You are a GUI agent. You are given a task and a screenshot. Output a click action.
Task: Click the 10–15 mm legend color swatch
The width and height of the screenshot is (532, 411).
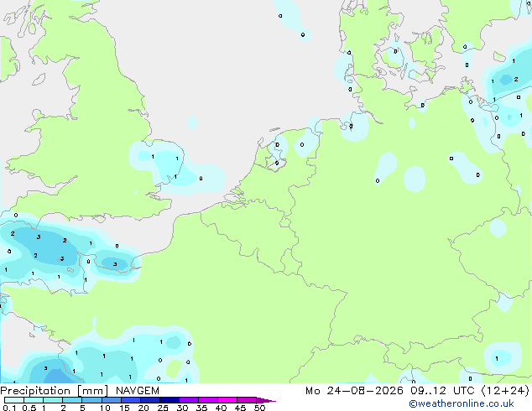click(x=111, y=400)
